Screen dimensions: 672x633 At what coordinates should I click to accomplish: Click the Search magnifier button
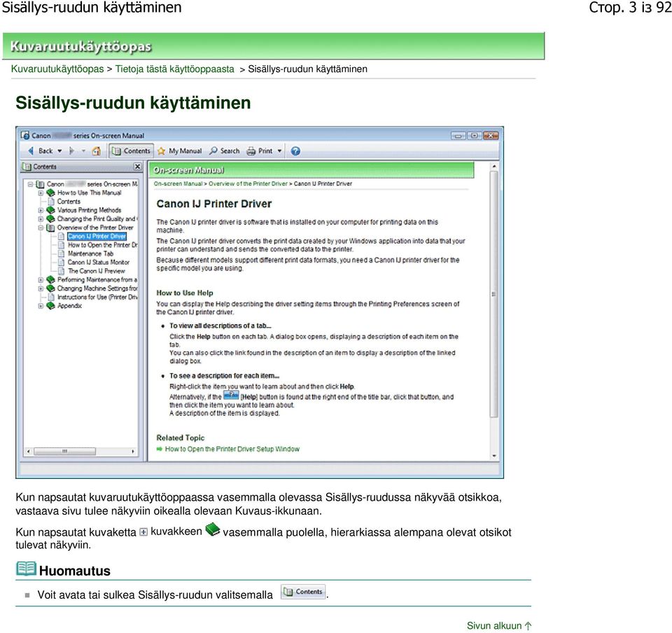click(x=225, y=151)
